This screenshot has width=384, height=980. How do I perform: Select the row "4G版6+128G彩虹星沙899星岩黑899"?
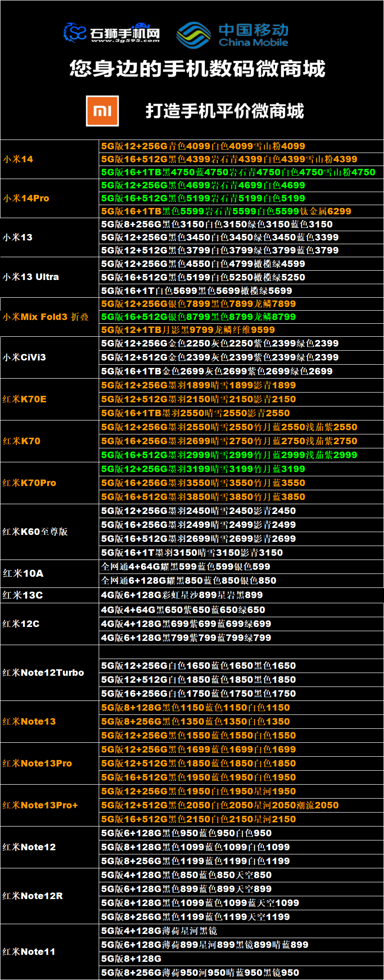pos(242,595)
